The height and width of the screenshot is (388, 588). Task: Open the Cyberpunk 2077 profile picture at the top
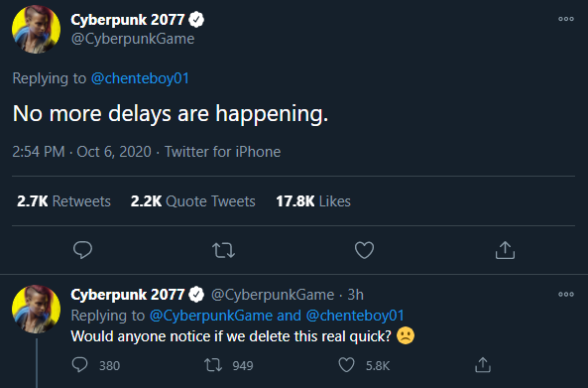36,29
